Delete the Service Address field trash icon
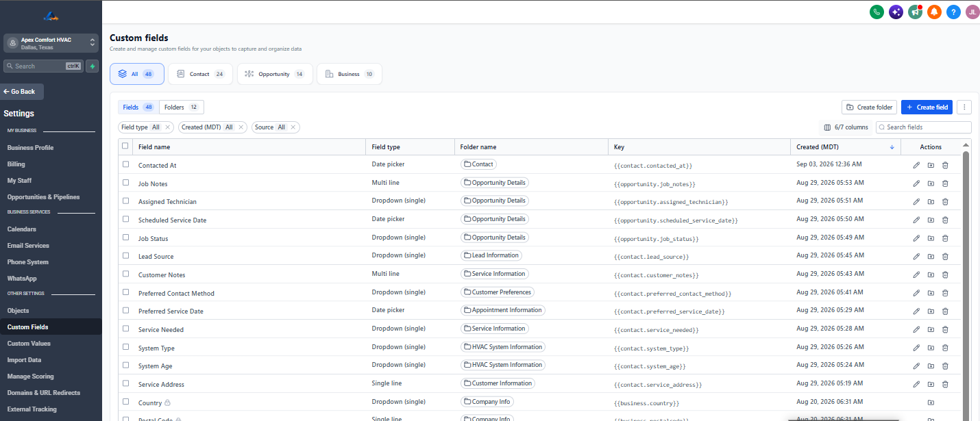Image resolution: width=980 pixels, height=421 pixels. [x=945, y=384]
